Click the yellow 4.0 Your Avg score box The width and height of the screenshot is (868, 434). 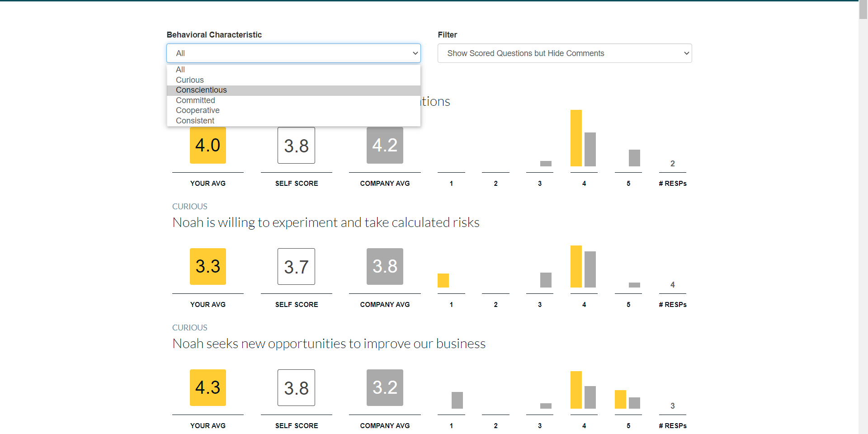[208, 145]
